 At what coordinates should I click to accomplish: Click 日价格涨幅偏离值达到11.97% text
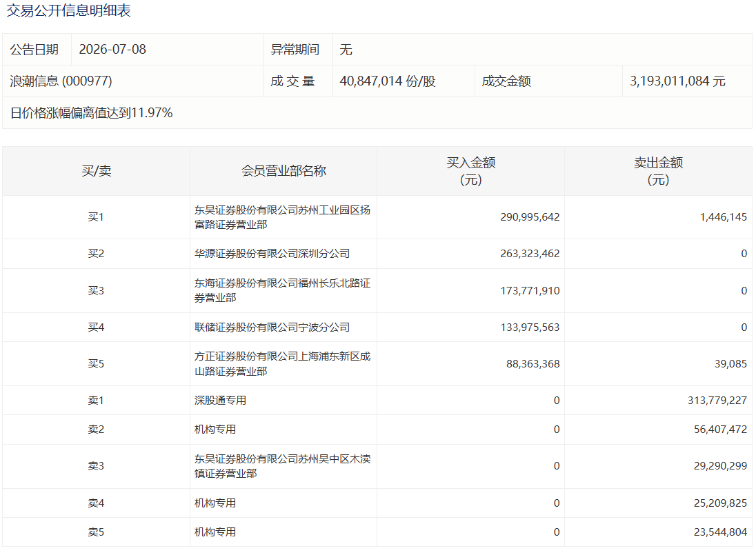[92, 113]
